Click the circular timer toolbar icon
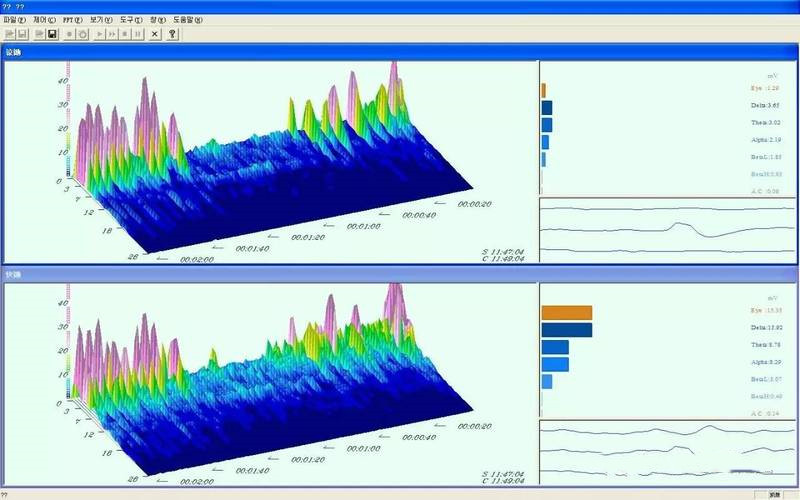 (x=83, y=34)
